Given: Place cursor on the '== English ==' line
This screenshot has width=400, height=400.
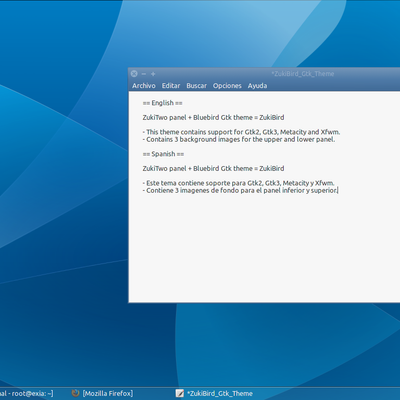Looking at the screenshot, I should pos(162,103).
